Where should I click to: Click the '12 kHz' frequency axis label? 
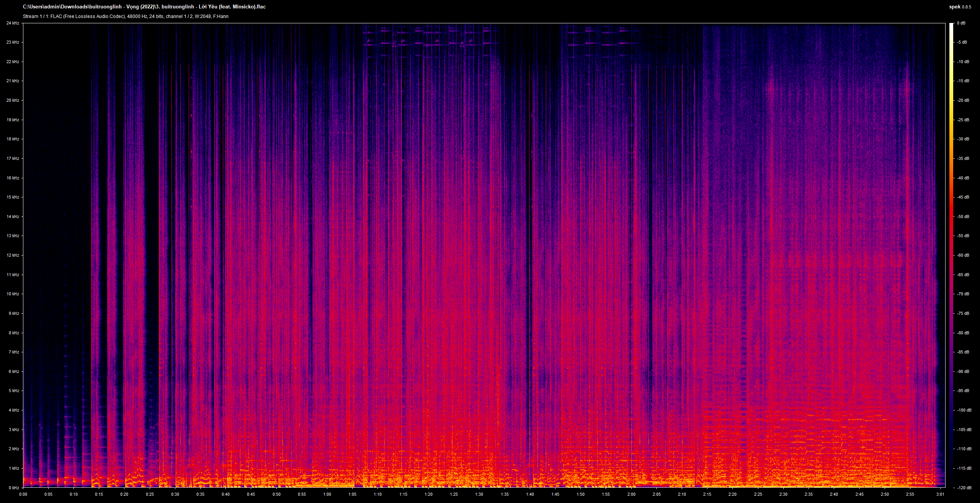(x=13, y=256)
